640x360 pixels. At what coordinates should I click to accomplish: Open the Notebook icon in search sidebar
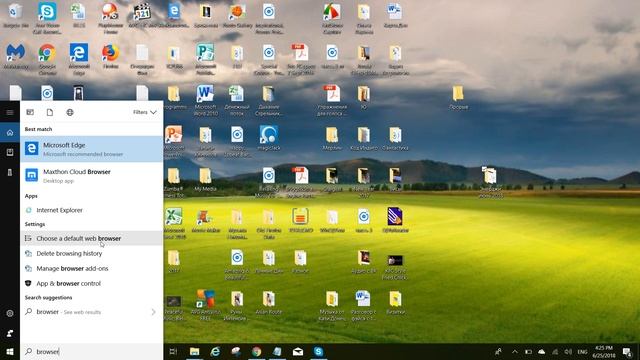10,152
